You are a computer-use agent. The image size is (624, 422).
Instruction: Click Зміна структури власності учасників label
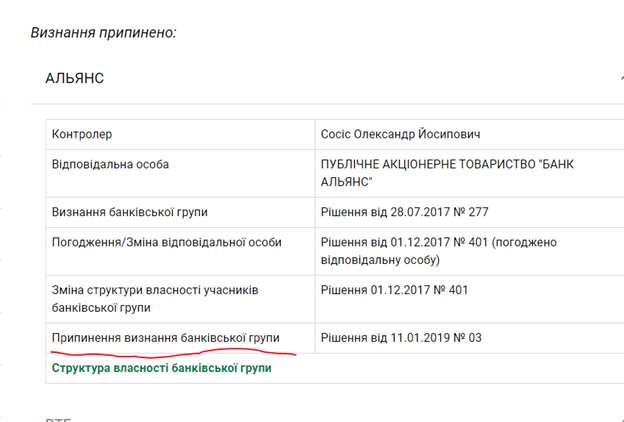pos(155,299)
